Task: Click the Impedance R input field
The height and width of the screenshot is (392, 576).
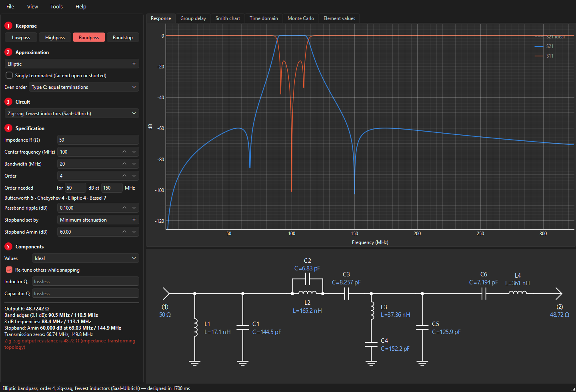Action: point(98,140)
